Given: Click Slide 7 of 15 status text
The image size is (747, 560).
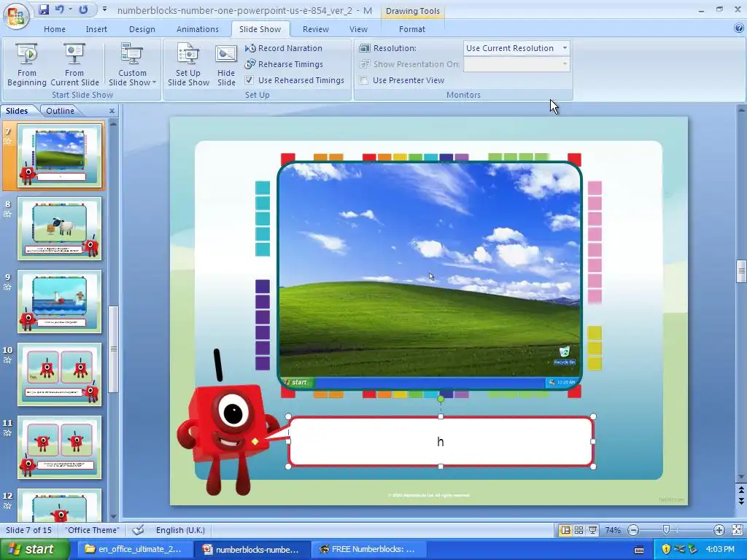Looking at the screenshot, I should click(28, 530).
